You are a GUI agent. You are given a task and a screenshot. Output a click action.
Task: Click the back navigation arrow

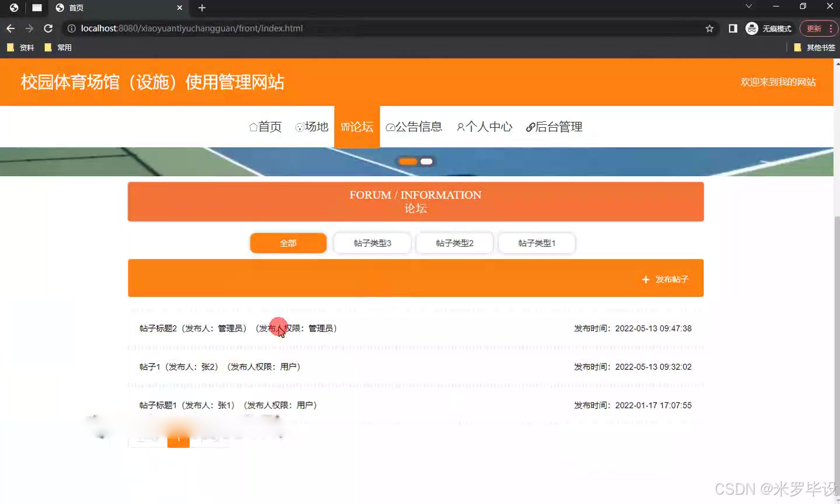(x=10, y=28)
